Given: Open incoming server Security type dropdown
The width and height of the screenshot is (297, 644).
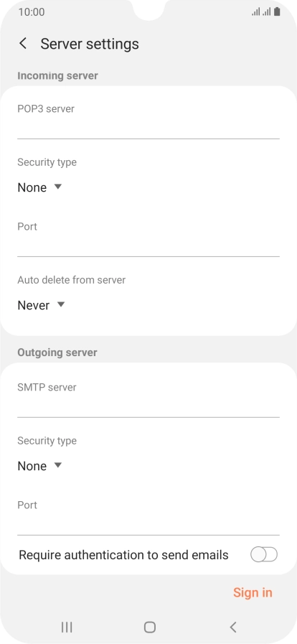Looking at the screenshot, I should (39, 187).
